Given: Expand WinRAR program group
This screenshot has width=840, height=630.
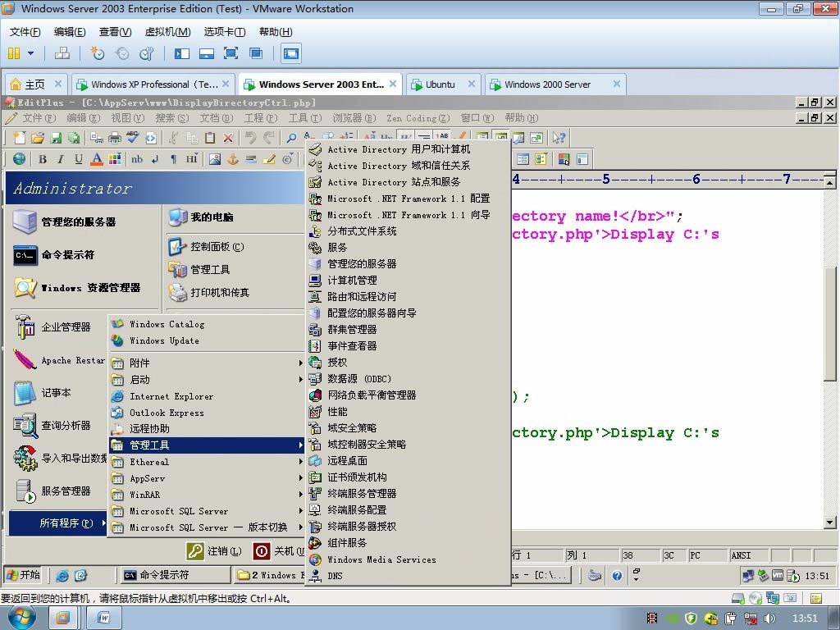Looking at the screenshot, I should pyautogui.click(x=207, y=495).
